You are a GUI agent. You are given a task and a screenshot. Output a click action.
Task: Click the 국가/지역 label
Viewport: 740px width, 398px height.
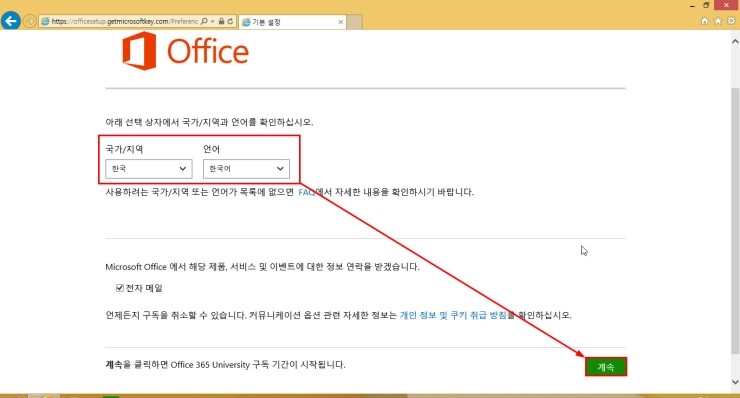124,149
